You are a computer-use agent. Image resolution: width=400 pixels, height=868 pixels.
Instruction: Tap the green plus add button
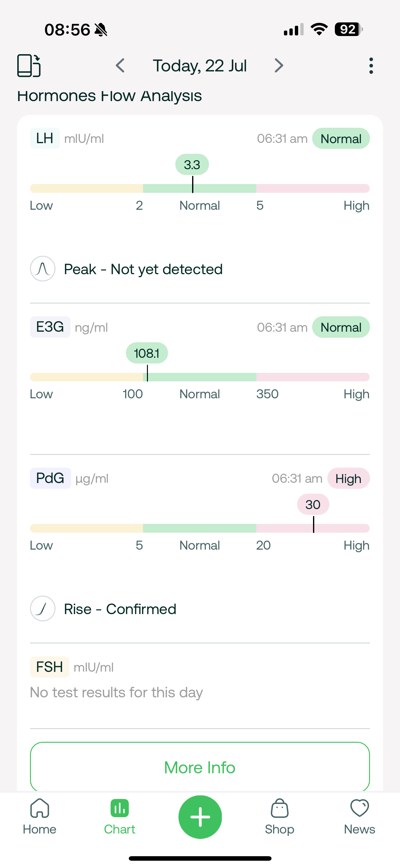[200, 817]
